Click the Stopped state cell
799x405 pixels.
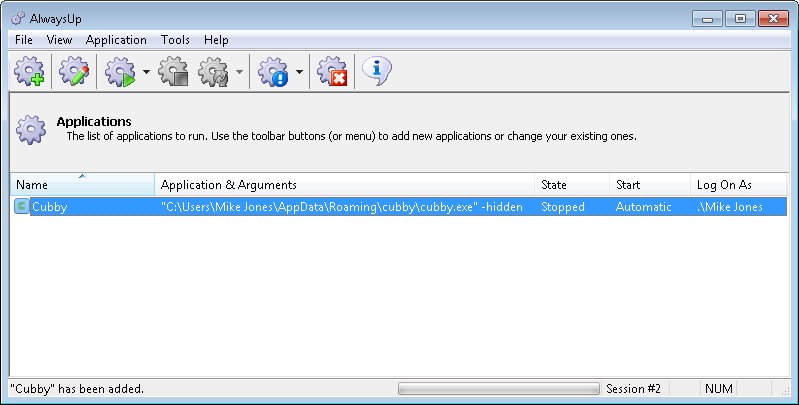[563, 207]
